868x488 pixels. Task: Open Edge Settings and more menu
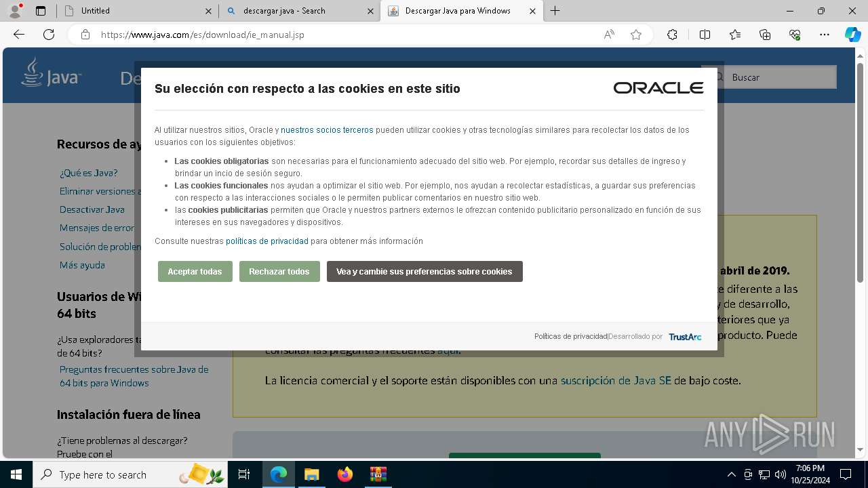click(x=825, y=35)
